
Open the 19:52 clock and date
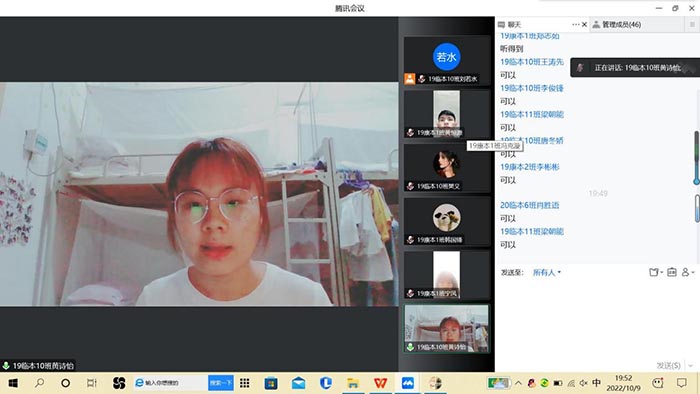click(x=623, y=383)
